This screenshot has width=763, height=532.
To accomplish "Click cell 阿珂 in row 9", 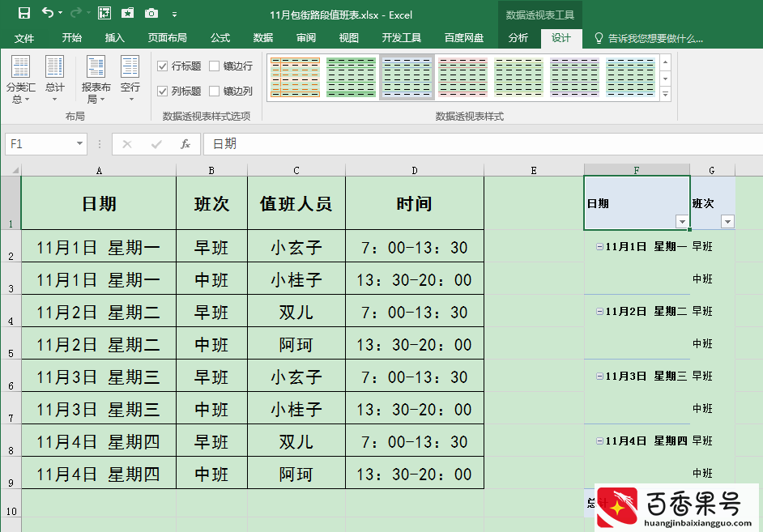I will click(296, 474).
